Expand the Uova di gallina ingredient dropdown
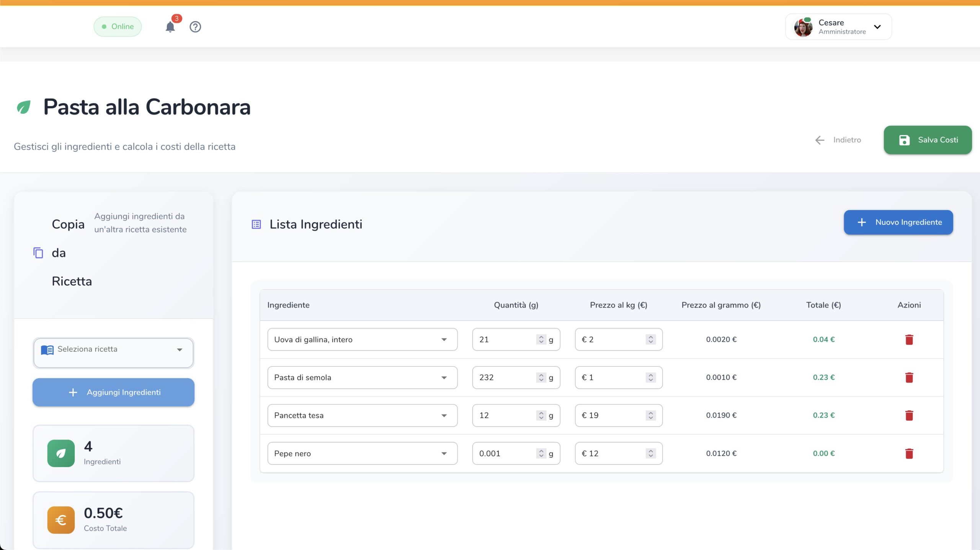The width and height of the screenshot is (980, 550). [444, 339]
